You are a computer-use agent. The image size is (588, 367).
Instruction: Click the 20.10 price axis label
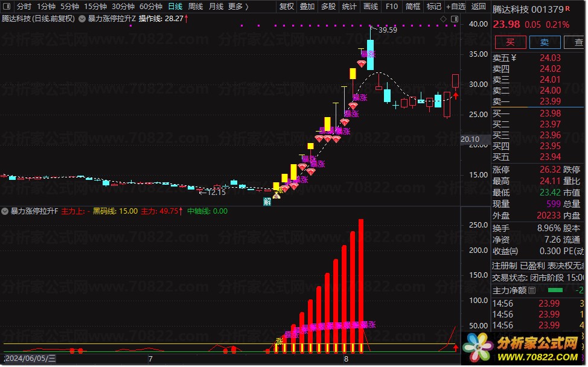(470, 139)
